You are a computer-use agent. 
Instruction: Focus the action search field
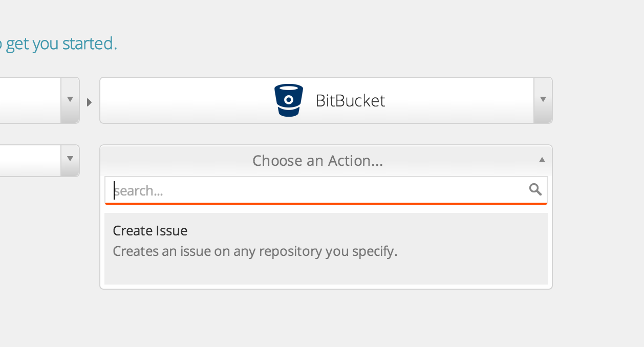pos(326,190)
